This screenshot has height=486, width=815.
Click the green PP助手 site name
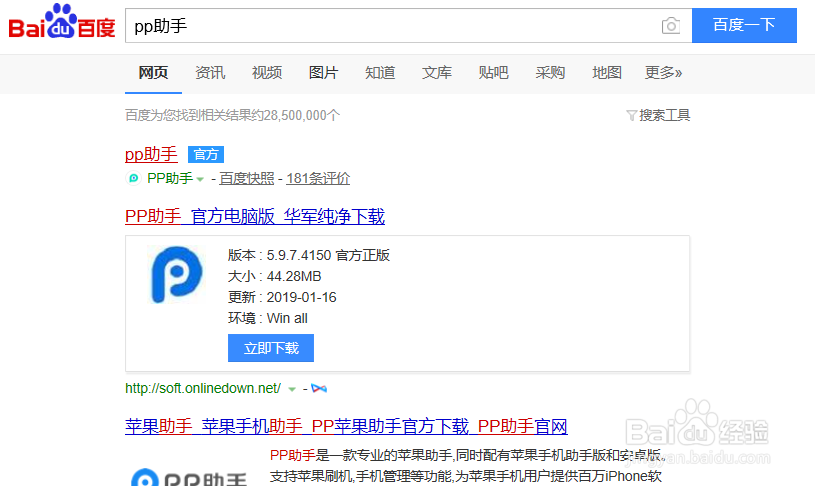(x=170, y=178)
